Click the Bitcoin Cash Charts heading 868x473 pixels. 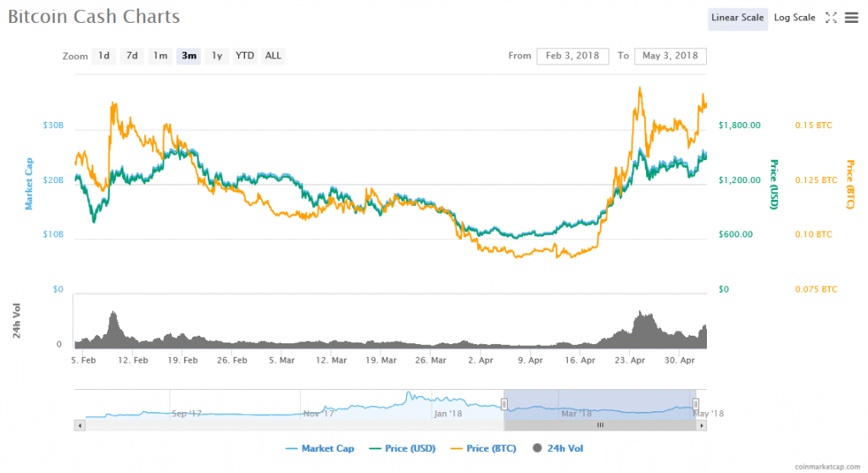[x=94, y=17]
